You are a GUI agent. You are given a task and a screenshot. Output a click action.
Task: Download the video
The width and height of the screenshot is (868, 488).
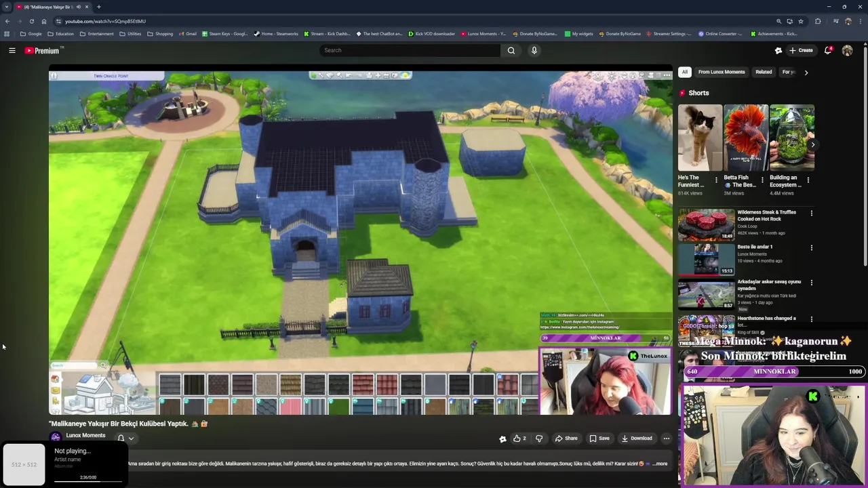637,439
